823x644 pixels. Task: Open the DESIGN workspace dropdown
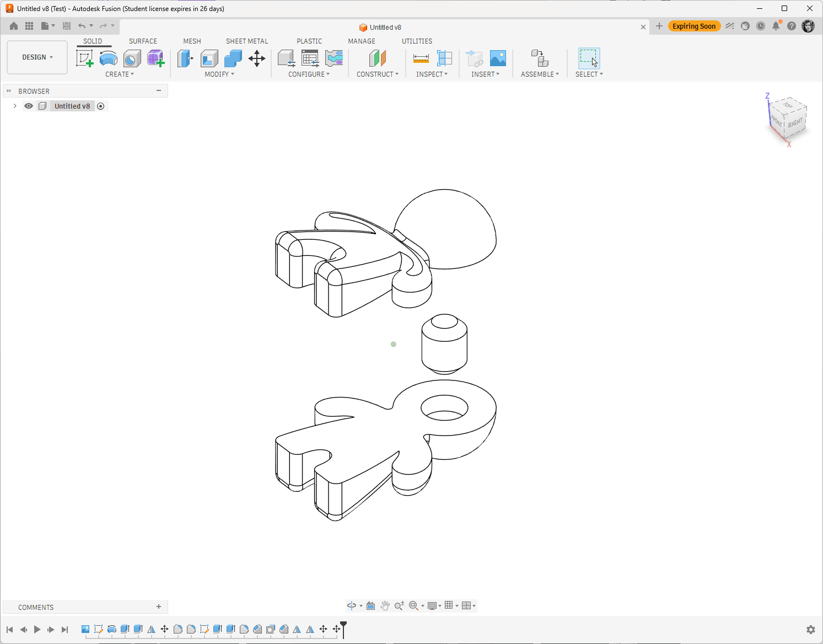point(37,57)
